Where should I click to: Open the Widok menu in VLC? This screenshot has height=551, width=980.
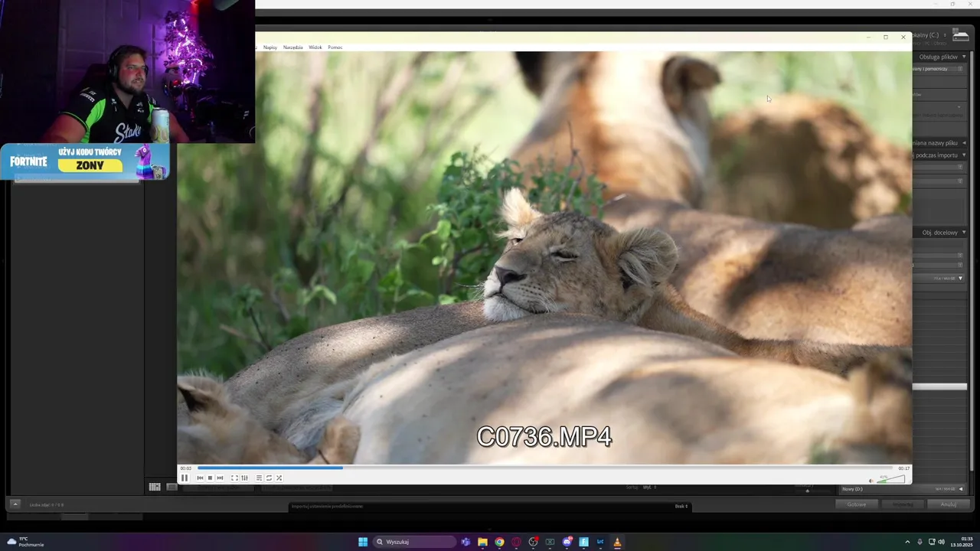(315, 47)
